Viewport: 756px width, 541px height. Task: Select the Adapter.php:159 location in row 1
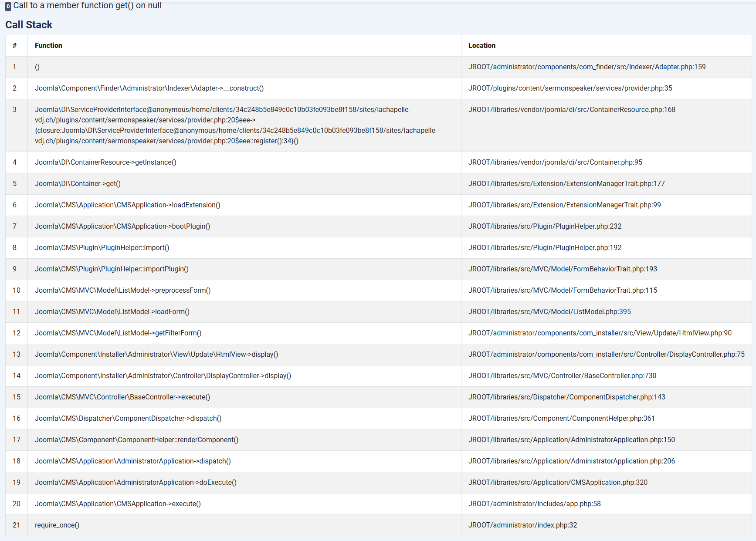[586, 67]
